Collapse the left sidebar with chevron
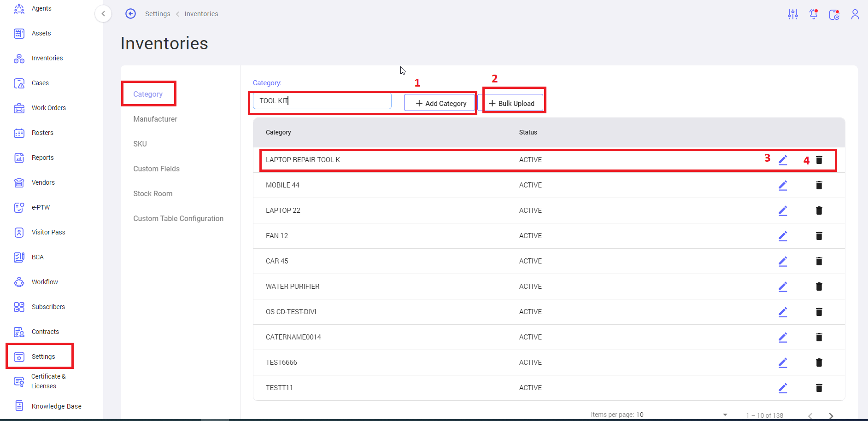This screenshot has width=868, height=421. pyautogui.click(x=103, y=14)
